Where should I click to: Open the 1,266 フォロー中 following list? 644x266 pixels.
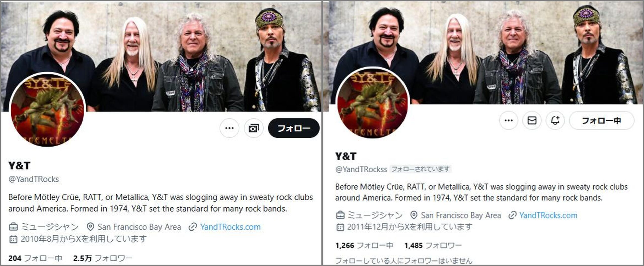[364, 245]
